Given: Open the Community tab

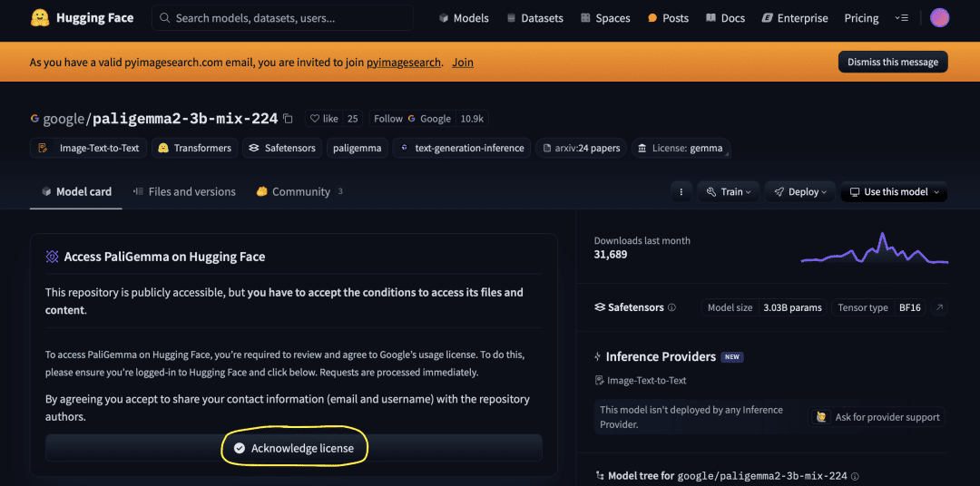Looking at the screenshot, I should [299, 192].
